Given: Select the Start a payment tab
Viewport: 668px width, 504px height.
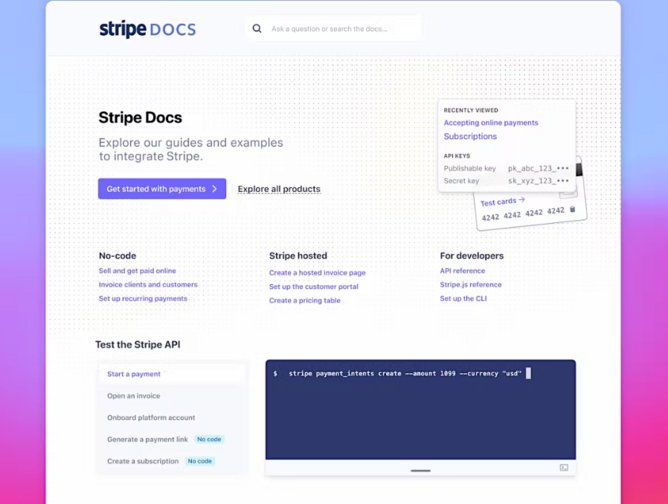Looking at the screenshot, I should point(134,374).
